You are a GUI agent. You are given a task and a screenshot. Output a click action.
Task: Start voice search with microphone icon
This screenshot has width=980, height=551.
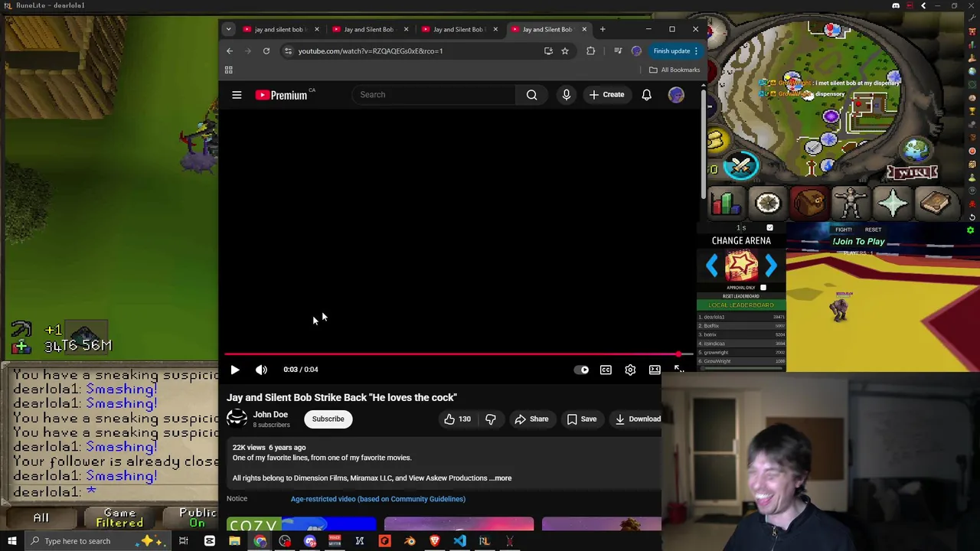click(567, 95)
